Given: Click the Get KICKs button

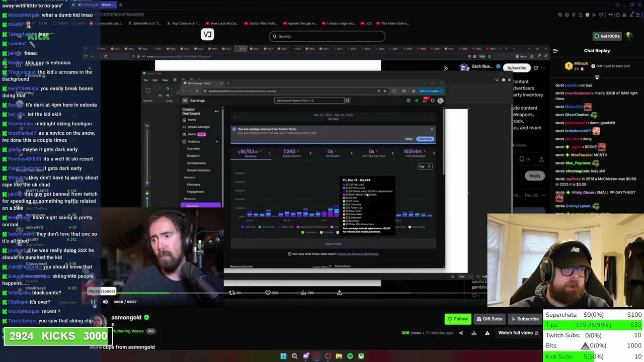Looking at the screenshot, I should (x=607, y=36).
